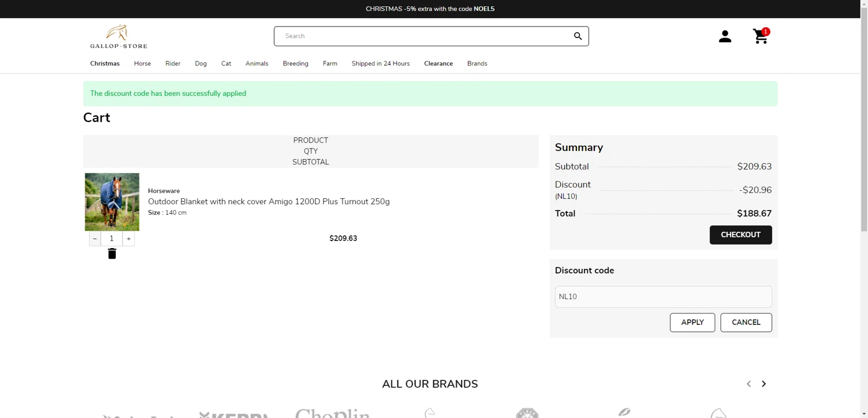Open the Cat menu

click(226, 64)
